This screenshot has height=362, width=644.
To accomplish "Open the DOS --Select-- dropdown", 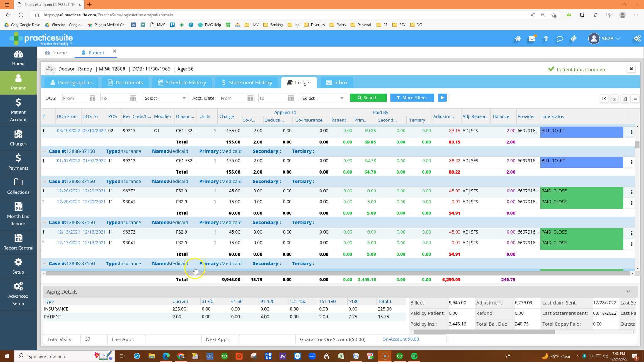I will coord(164,98).
